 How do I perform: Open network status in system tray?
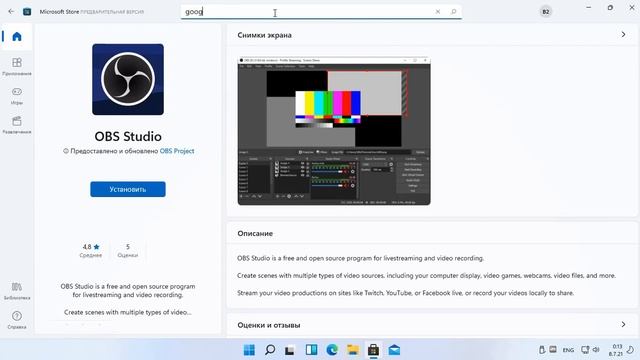(585, 350)
